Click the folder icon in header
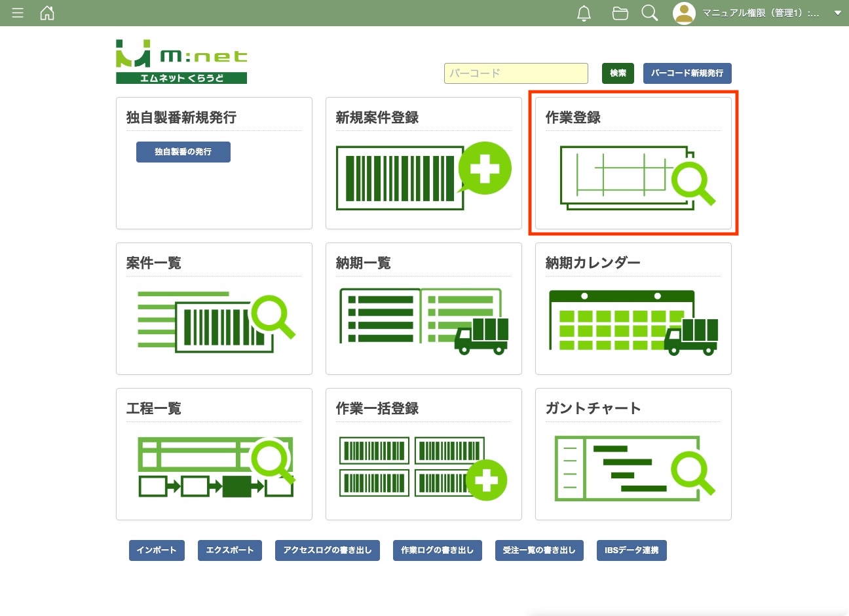This screenshot has width=849, height=616. coord(620,13)
